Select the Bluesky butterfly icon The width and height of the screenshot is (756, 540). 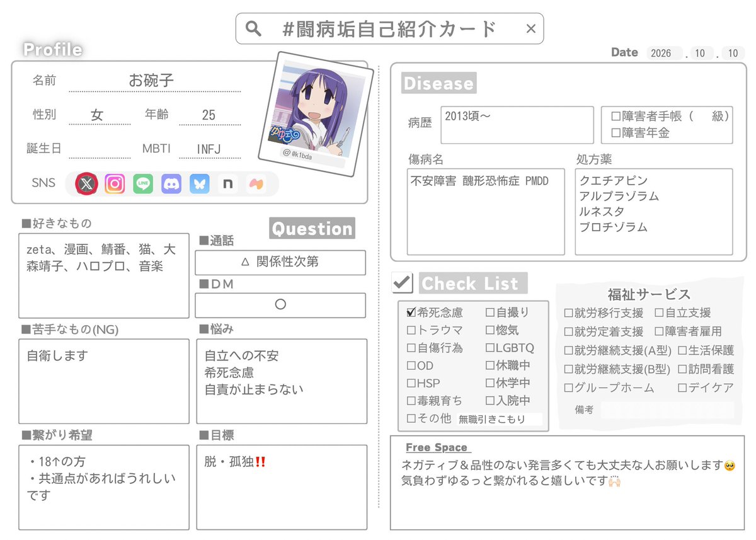coord(200,183)
